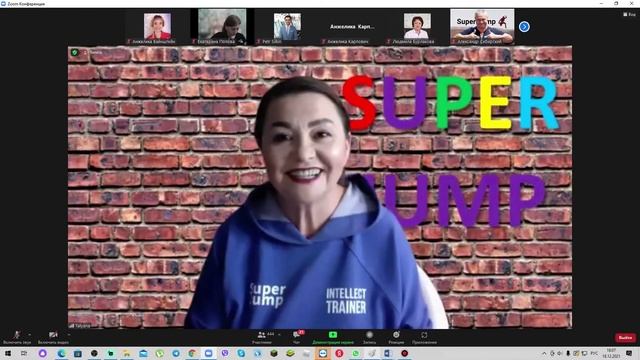Show next participants with blue arrow
The height and width of the screenshot is (360, 640).
[524, 27]
